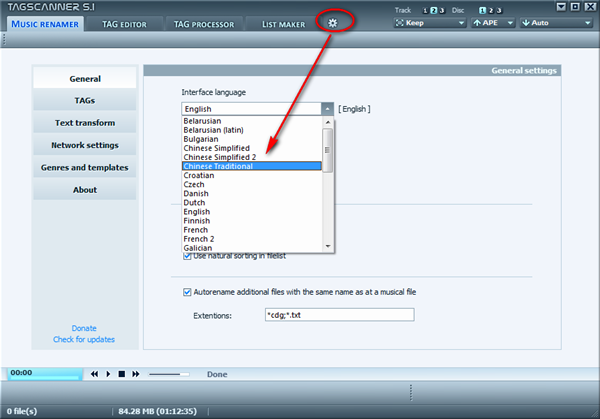This screenshot has width=600, height=419.
Task: Open the About section
Action: (85, 189)
